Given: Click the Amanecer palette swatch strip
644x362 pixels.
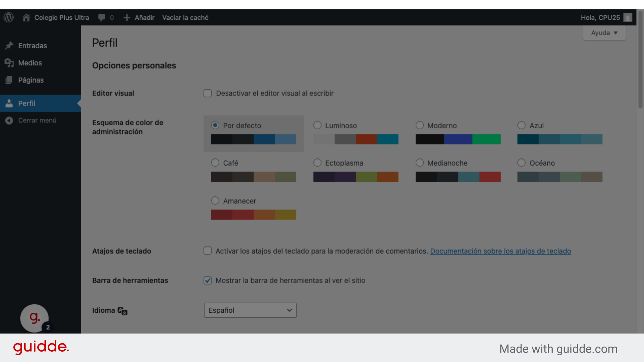Looking at the screenshot, I should tap(254, 215).
